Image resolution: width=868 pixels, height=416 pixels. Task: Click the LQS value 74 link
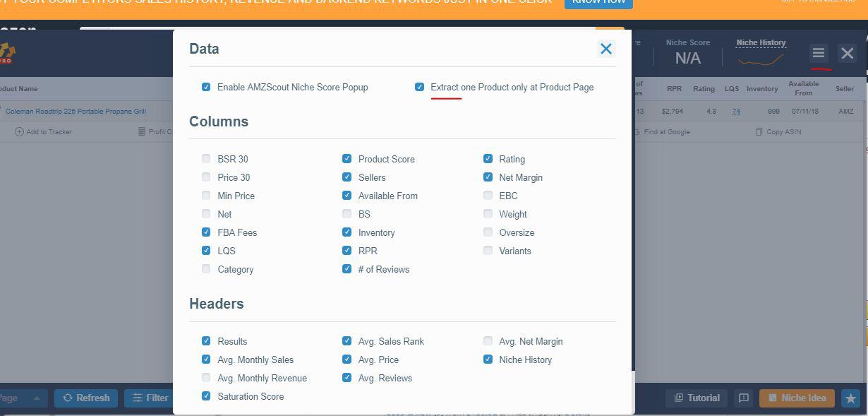tap(736, 112)
